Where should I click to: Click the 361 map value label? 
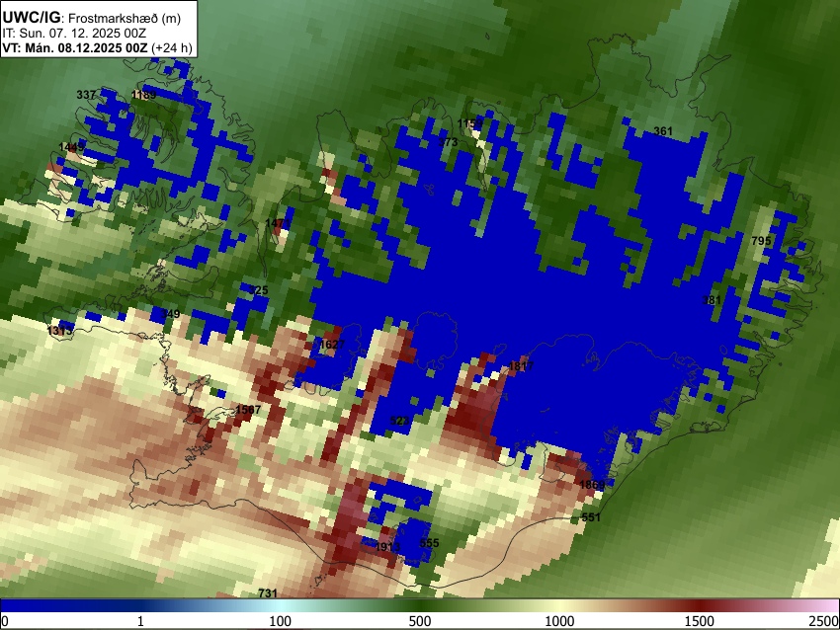[663, 131]
